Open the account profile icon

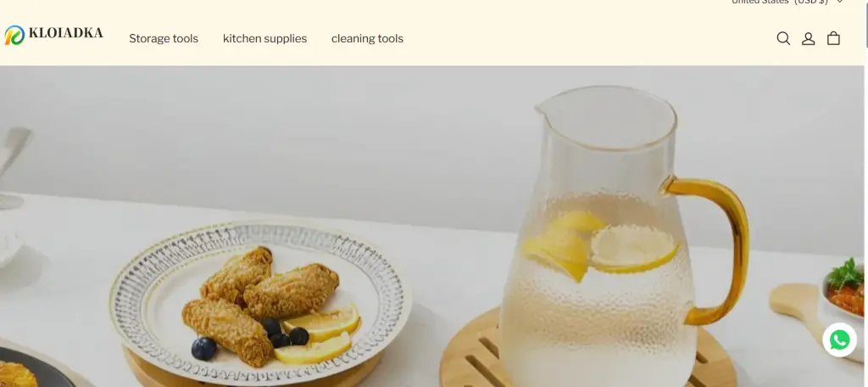(x=808, y=38)
